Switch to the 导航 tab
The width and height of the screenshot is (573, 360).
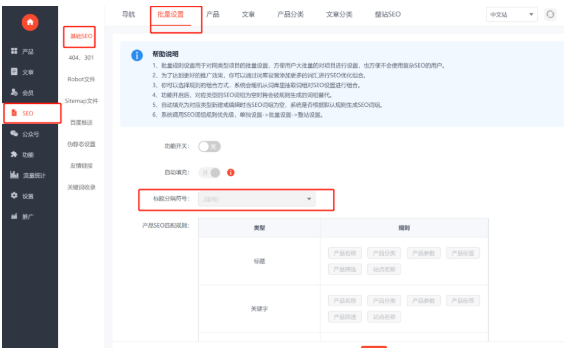(x=129, y=14)
